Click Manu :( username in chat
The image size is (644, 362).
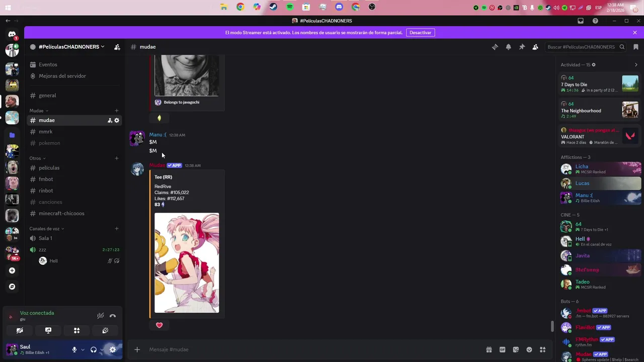(157, 135)
